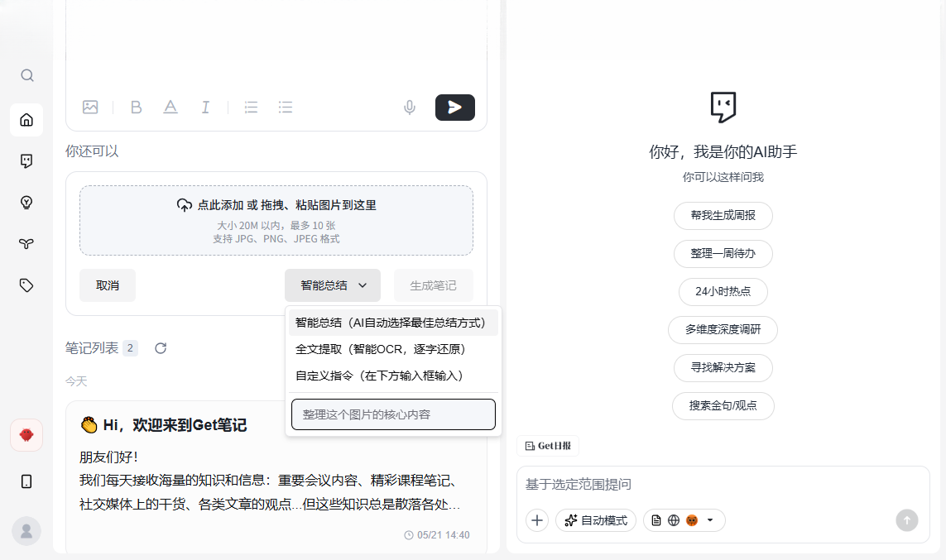The width and height of the screenshot is (946, 560).
Task: Go to home in sidebar
Action: 26,120
